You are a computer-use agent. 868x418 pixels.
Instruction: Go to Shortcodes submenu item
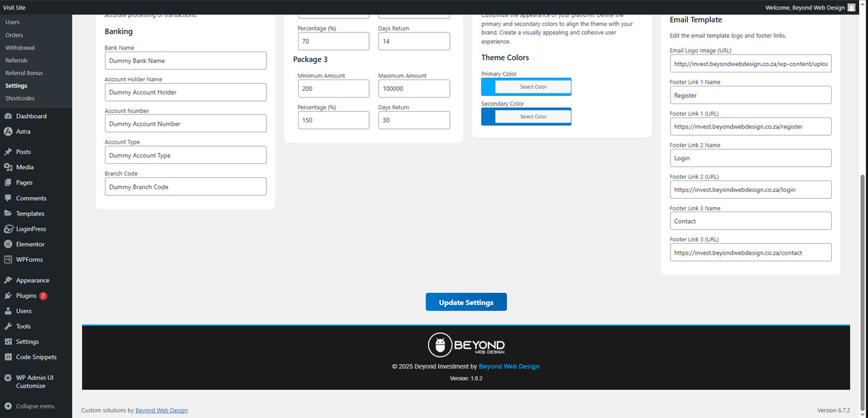coord(20,98)
